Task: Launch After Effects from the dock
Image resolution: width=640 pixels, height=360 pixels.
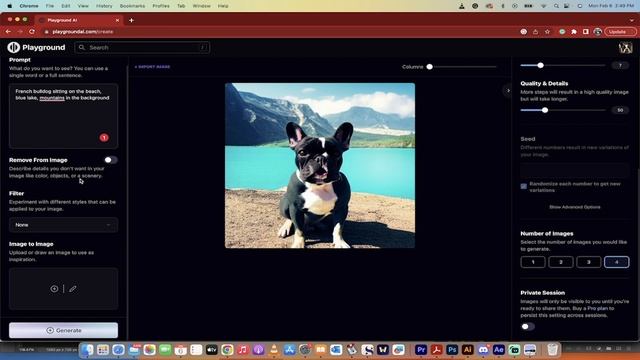Action: coord(498,350)
